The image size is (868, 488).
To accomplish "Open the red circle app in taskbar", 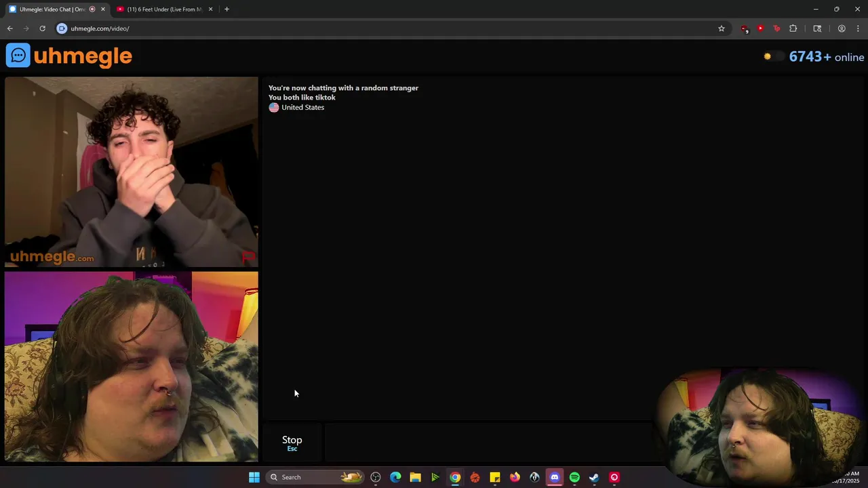I will pos(614,477).
